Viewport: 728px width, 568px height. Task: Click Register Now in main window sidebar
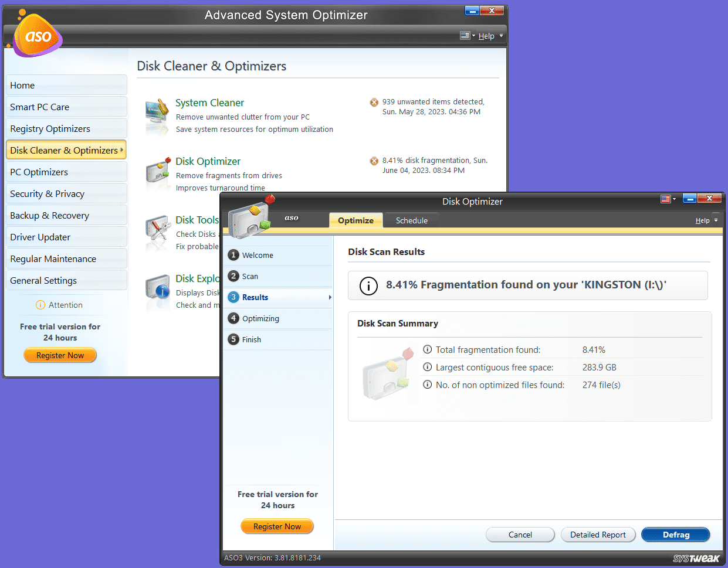pos(60,355)
